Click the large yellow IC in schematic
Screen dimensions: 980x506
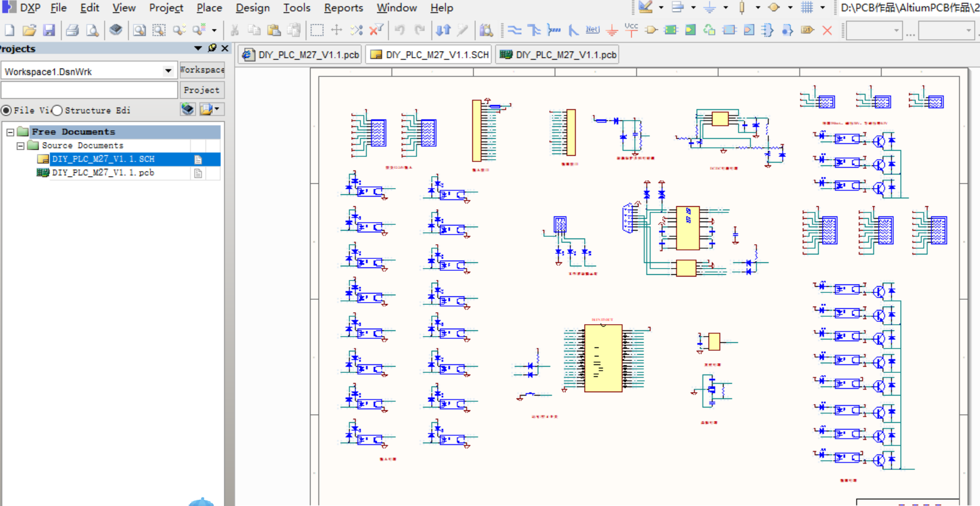[x=603, y=358]
